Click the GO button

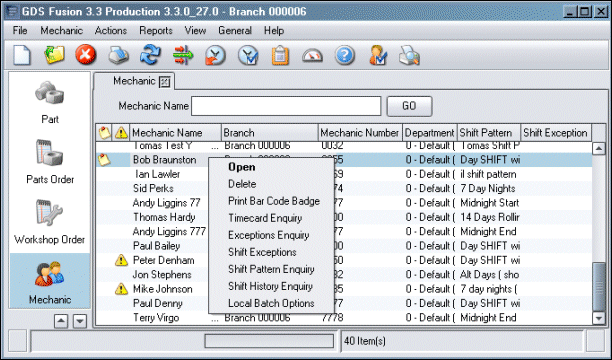pos(409,106)
